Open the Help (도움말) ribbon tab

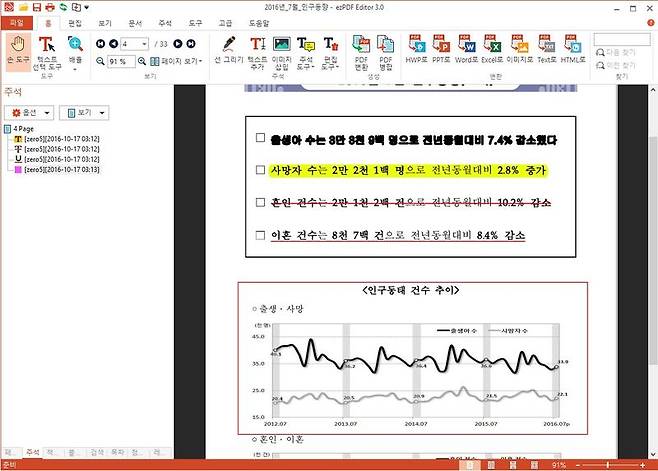(259, 23)
